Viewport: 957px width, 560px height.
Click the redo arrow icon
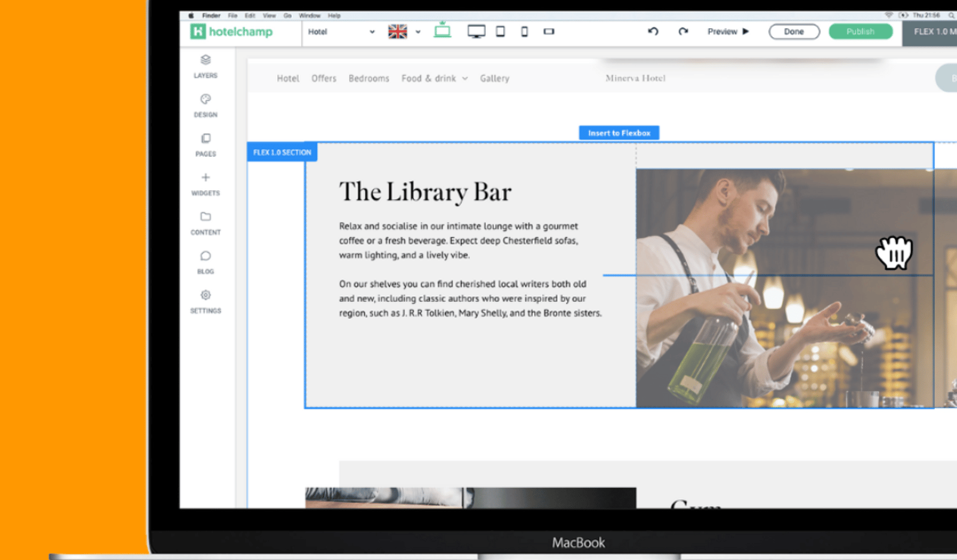(683, 32)
